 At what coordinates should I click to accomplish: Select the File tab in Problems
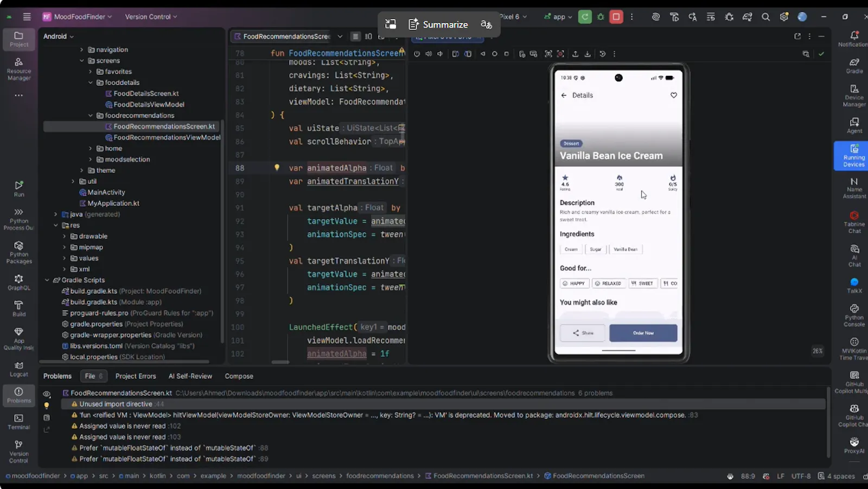point(94,376)
